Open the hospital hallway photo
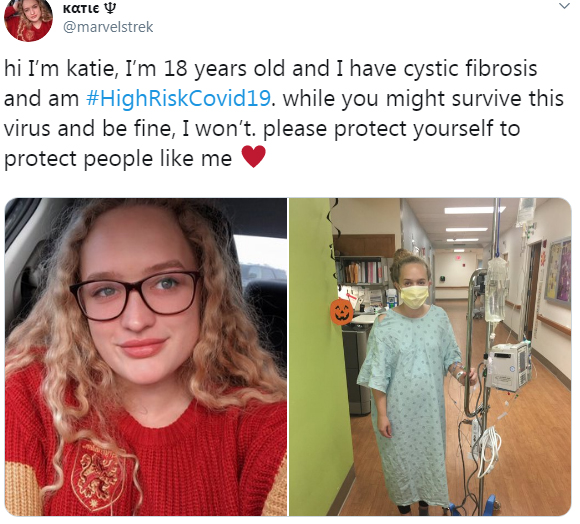The height and width of the screenshot is (524, 580). click(430, 357)
